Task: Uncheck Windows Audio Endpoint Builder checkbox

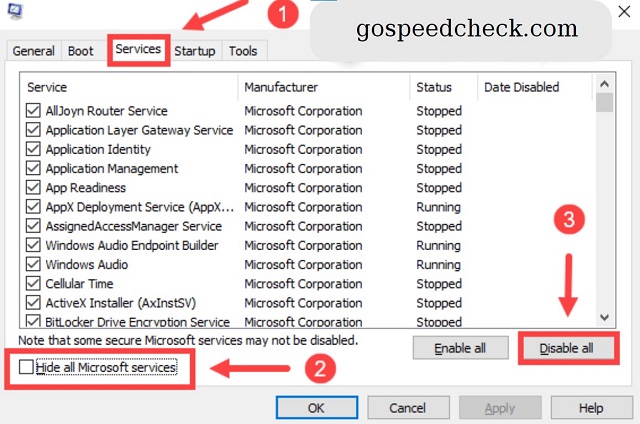Action: [33, 245]
